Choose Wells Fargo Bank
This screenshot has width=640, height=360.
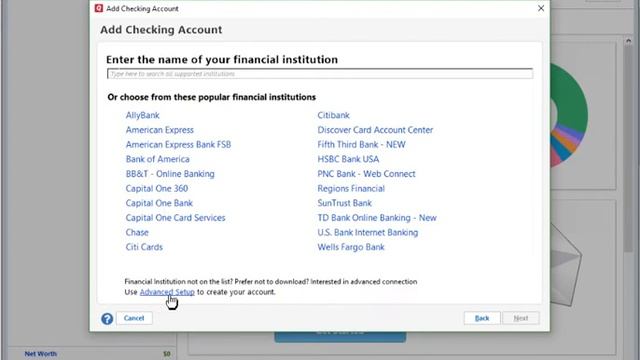351,247
